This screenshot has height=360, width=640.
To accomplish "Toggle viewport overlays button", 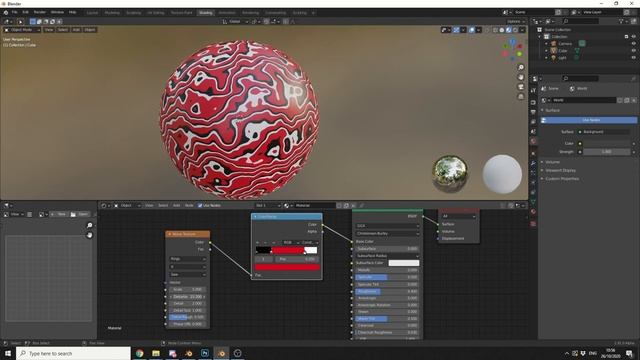I will [x=472, y=30].
